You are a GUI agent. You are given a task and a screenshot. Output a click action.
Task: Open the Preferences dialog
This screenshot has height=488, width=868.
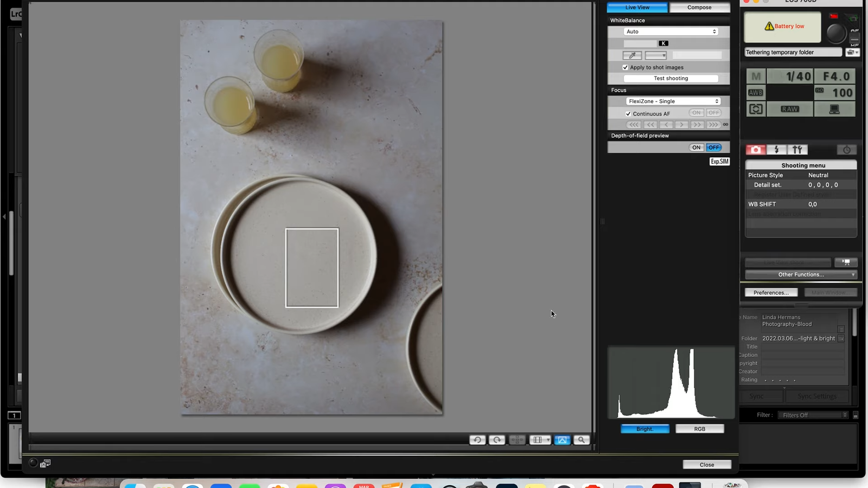coord(771,292)
